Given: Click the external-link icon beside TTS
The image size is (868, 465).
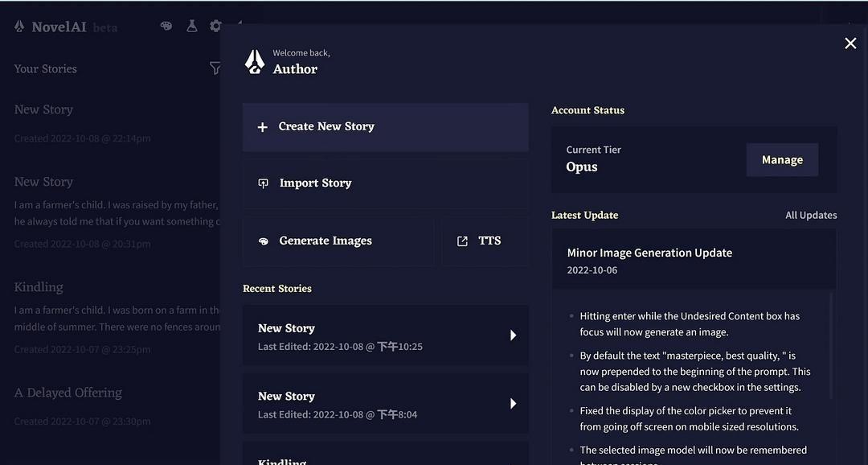Looking at the screenshot, I should 462,241.
